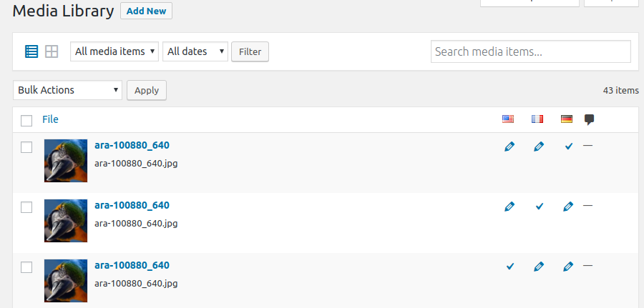The image size is (644, 308).
Task: Click the comments bubble column icon
Action: point(590,120)
